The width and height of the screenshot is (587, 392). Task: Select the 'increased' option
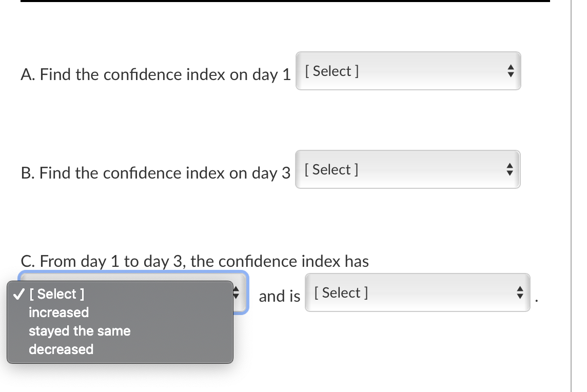[58, 312]
